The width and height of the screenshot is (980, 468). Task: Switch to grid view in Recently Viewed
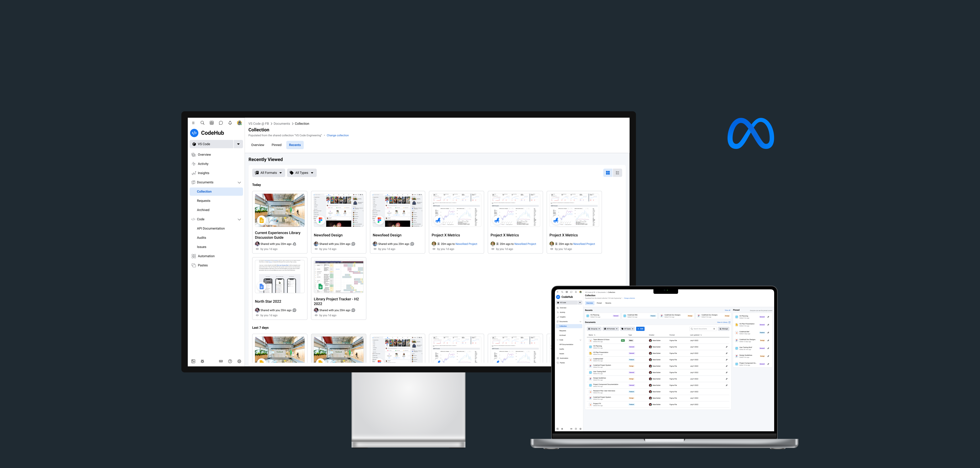point(608,173)
